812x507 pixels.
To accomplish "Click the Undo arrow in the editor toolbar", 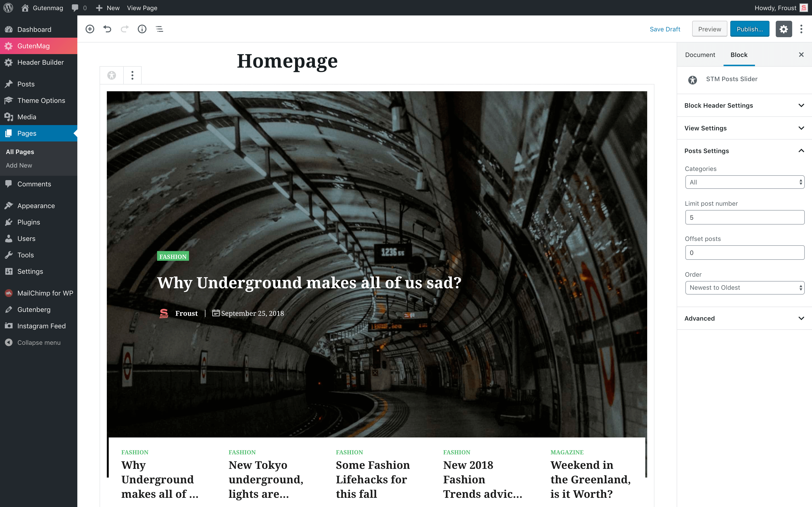I will (x=107, y=29).
